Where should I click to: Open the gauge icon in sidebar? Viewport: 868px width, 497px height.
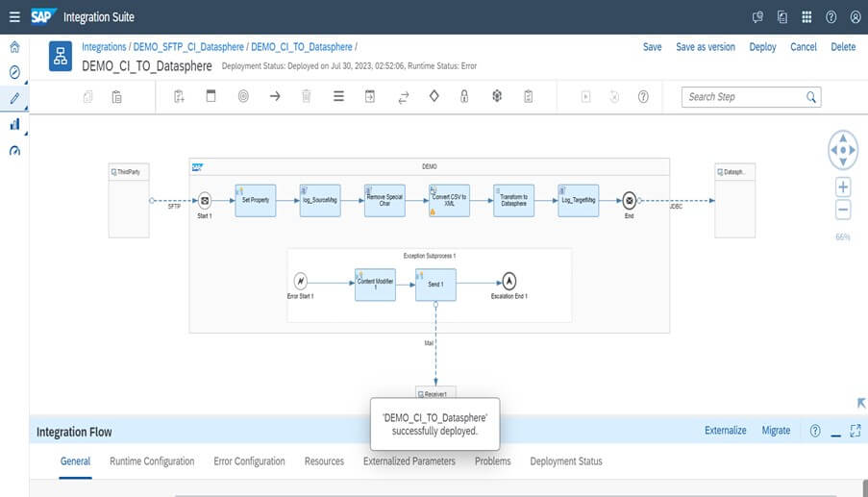[x=15, y=151]
